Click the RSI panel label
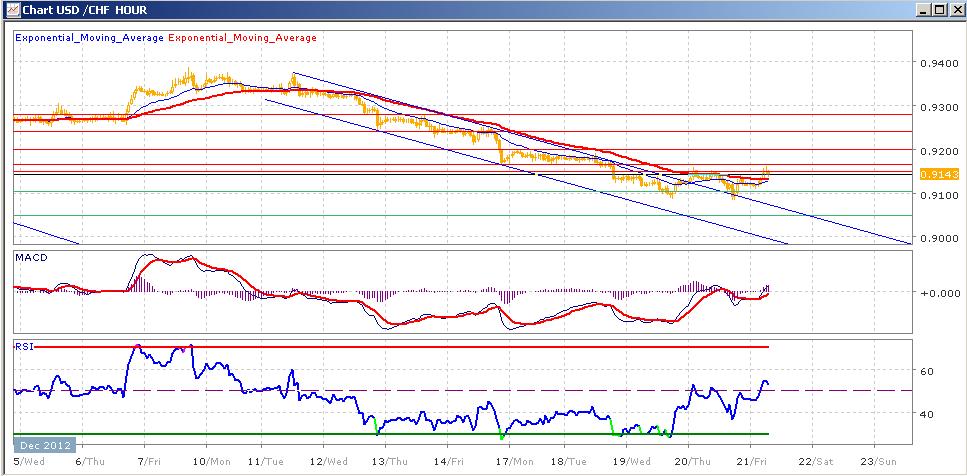 (x=24, y=347)
